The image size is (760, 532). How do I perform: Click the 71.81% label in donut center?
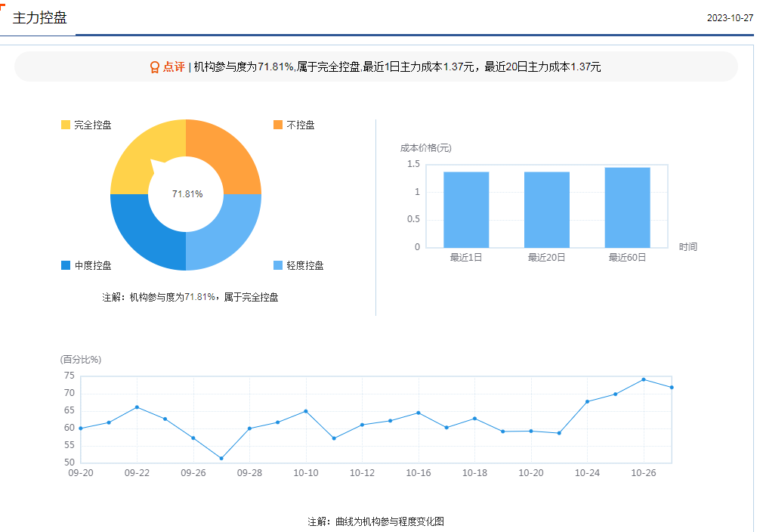187,194
